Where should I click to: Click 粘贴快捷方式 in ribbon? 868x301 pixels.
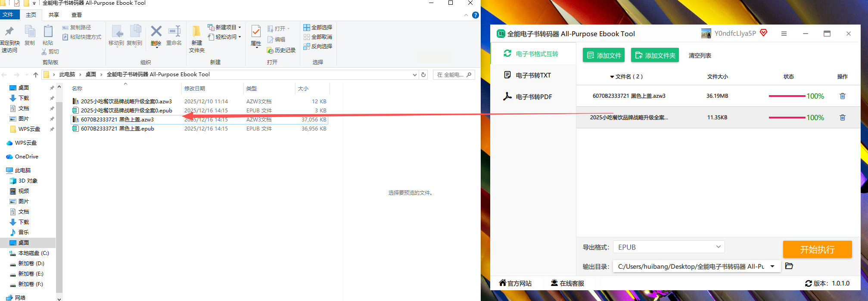coord(82,37)
